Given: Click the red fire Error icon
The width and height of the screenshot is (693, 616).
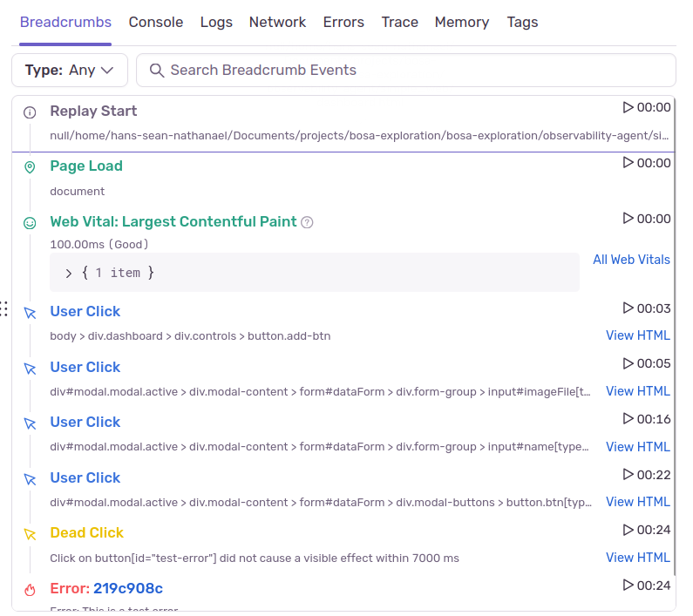Looking at the screenshot, I should tap(30, 590).
